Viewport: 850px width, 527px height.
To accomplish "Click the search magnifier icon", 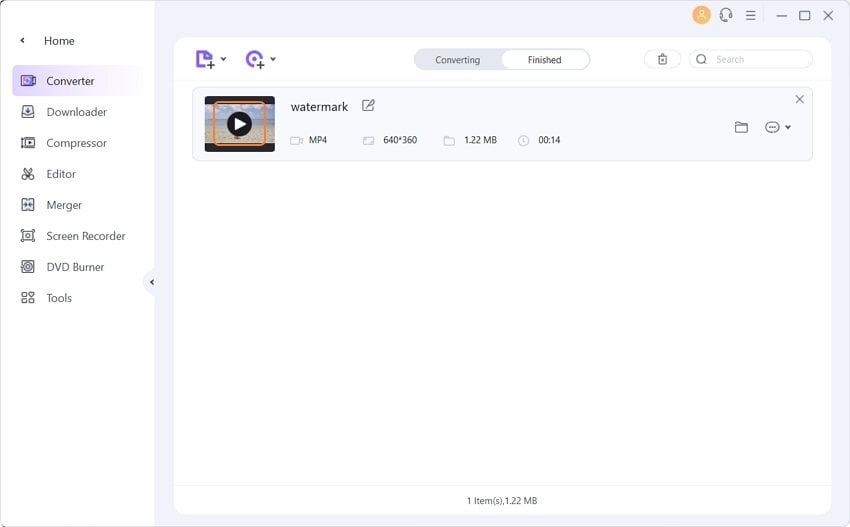I will [x=701, y=59].
